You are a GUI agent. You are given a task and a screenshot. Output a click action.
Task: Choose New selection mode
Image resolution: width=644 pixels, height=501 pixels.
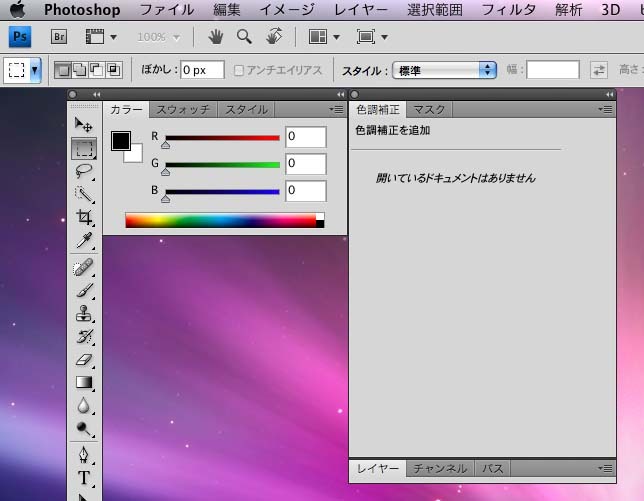pos(62,70)
